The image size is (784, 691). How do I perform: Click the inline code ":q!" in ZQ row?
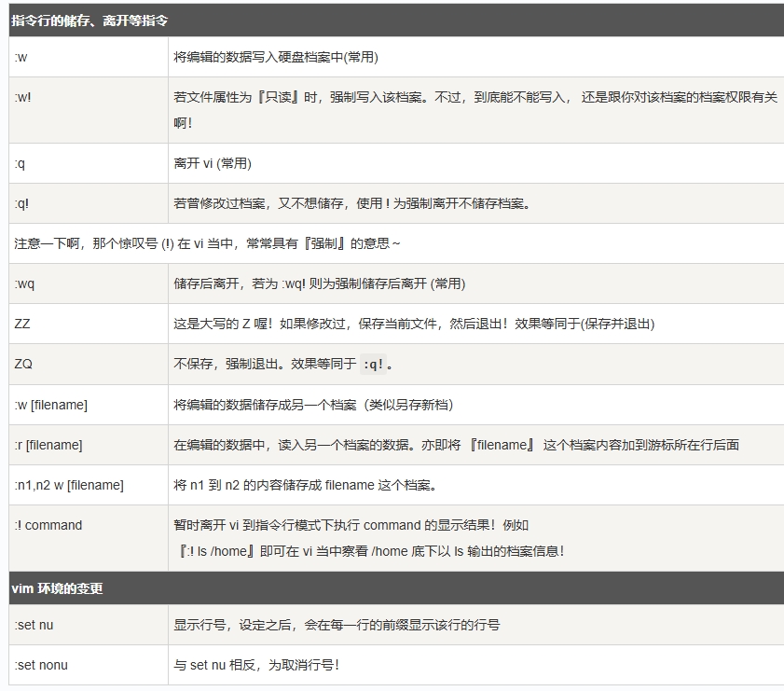[373, 365]
